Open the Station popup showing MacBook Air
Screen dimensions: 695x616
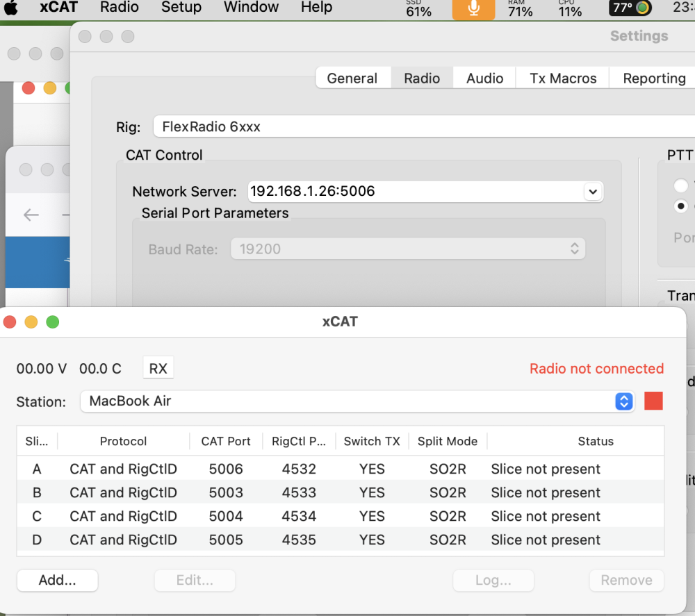coord(357,401)
